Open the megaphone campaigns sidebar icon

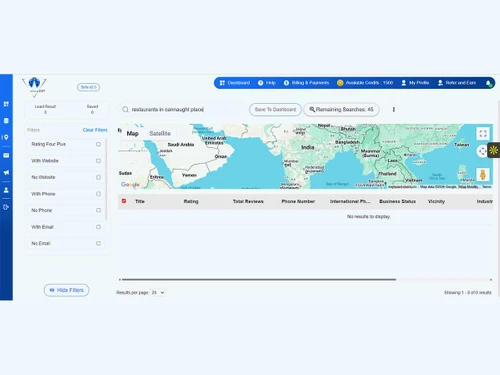[6, 172]
